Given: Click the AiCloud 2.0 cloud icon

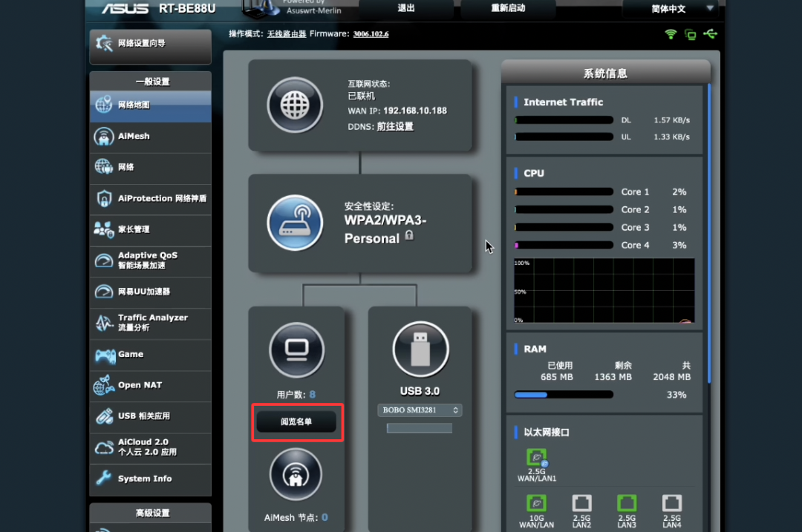Looking at the screenshot, I should (x=104, y=447).
